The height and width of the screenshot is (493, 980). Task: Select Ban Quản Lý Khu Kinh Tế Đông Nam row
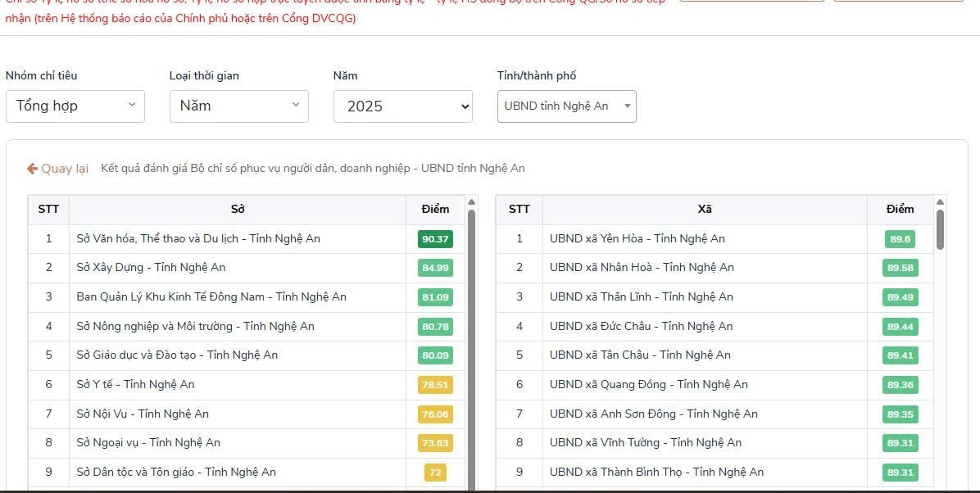(211, 297)
